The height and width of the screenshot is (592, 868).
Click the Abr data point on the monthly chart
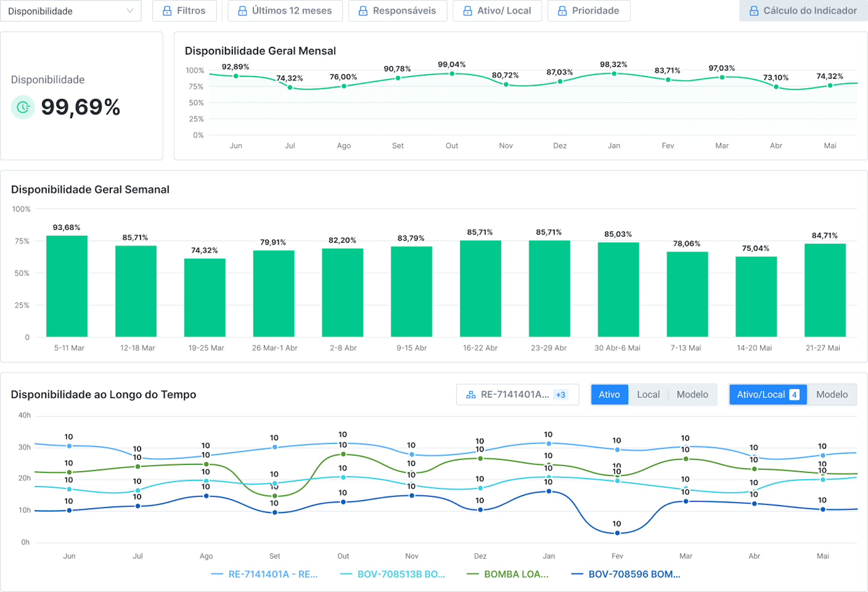pos(776,87)
